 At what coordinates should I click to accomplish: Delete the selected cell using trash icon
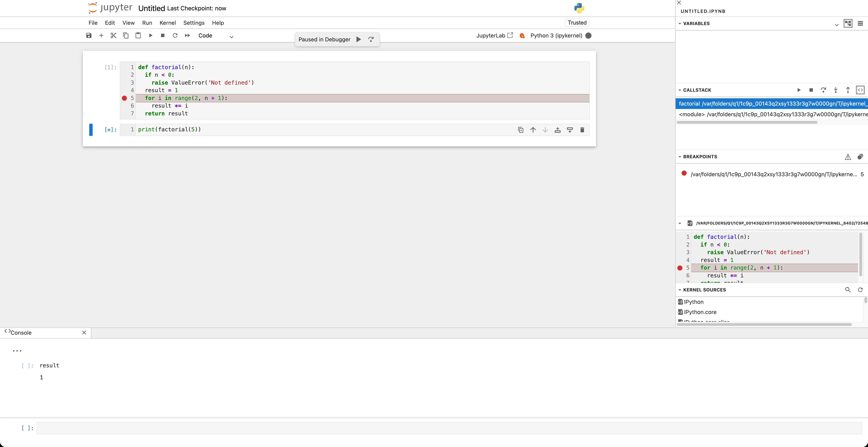click(x=582, y=130)
